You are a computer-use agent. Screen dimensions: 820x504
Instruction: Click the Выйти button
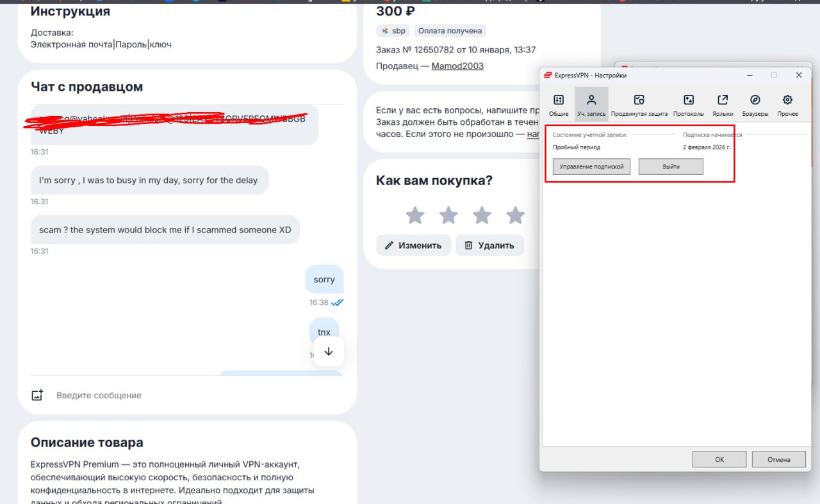coord(671,167)
